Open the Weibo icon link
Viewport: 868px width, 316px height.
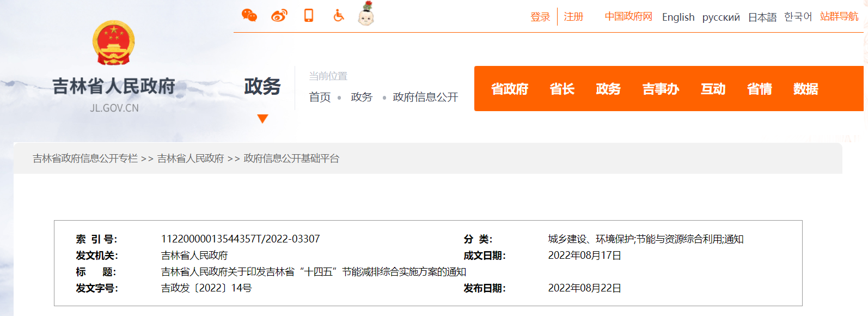[279, 15]
